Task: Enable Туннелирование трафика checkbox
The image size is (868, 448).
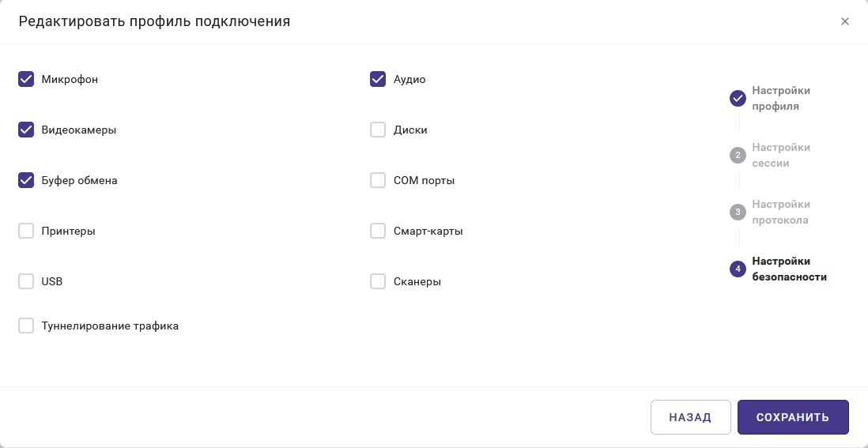Action: (x=26, y=326)
